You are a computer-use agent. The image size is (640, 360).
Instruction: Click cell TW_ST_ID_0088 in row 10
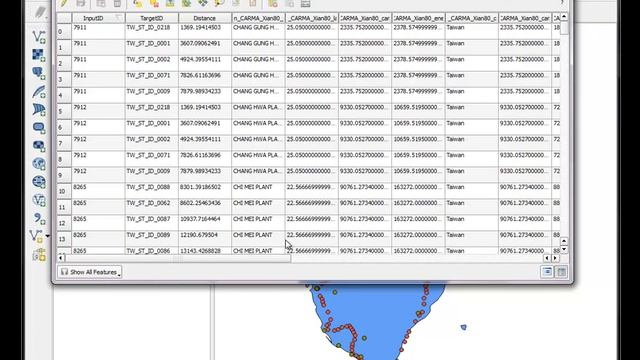[x=151, y=191]
